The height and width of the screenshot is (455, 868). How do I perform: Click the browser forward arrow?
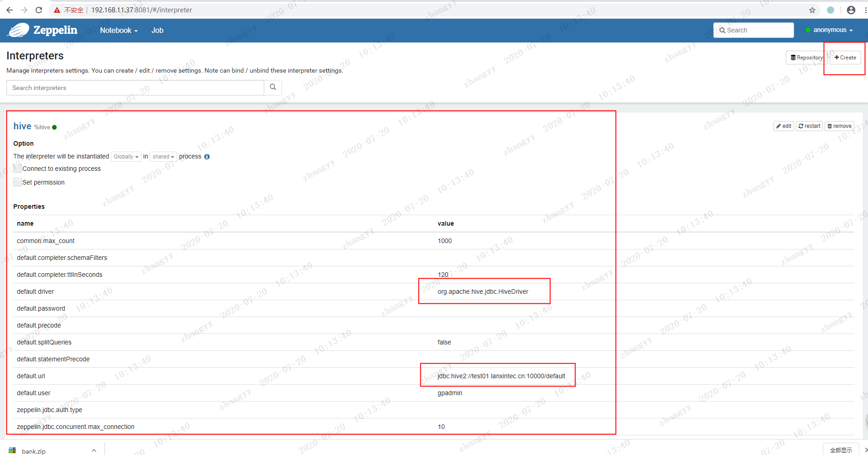24,10
